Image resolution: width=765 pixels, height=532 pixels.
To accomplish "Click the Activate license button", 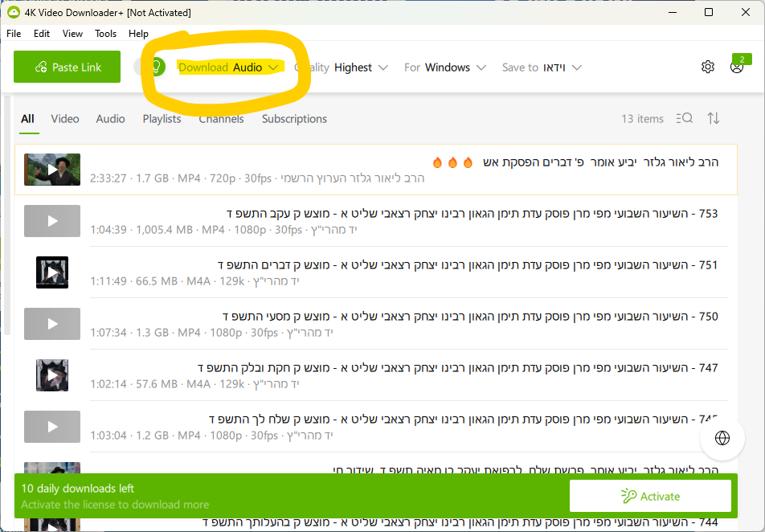I will tap(650, 496).
